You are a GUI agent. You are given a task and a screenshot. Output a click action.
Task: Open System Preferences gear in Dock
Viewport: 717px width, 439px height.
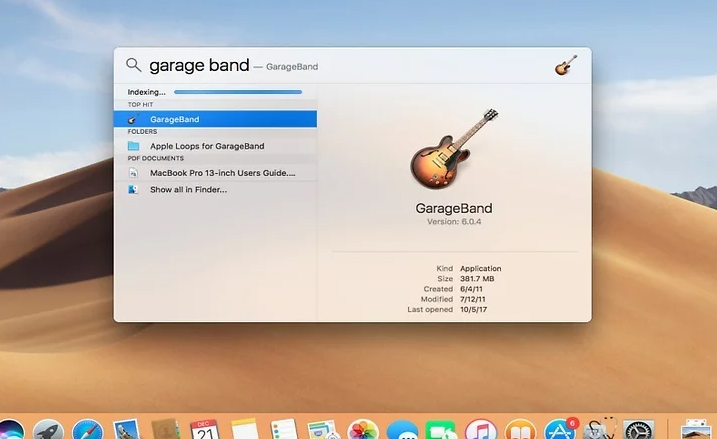coord(639,430)
